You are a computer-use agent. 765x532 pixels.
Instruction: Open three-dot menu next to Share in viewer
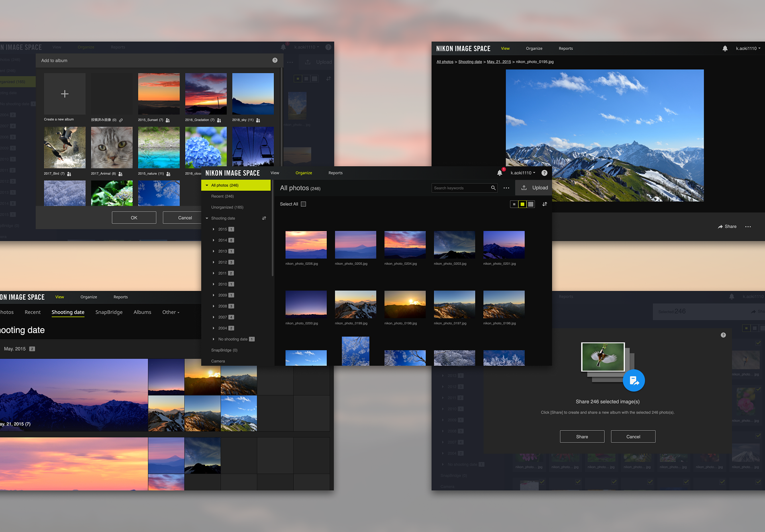[x=748, y=227]
